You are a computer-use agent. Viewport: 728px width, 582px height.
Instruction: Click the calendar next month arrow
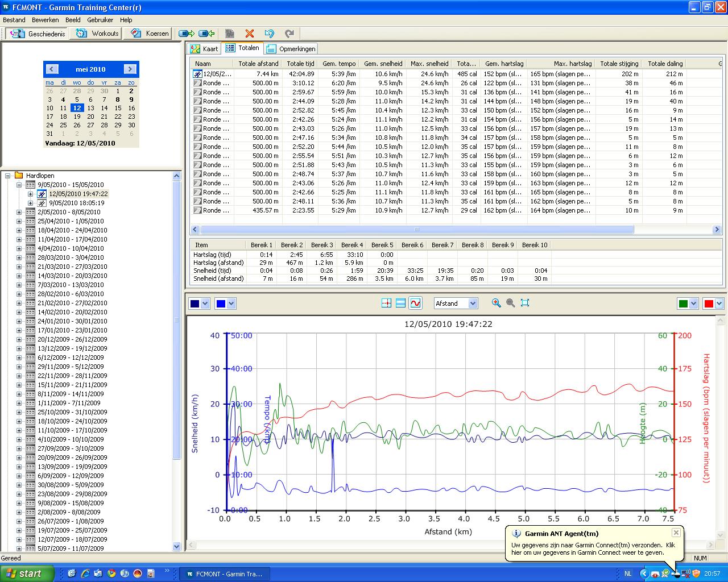[x=130, y=69]
